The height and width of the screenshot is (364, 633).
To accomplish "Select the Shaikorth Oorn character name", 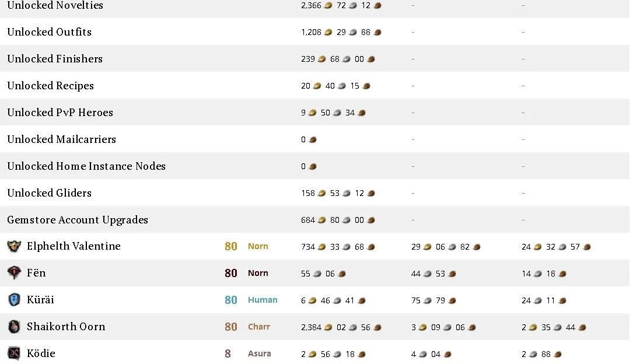I will 66,327.
